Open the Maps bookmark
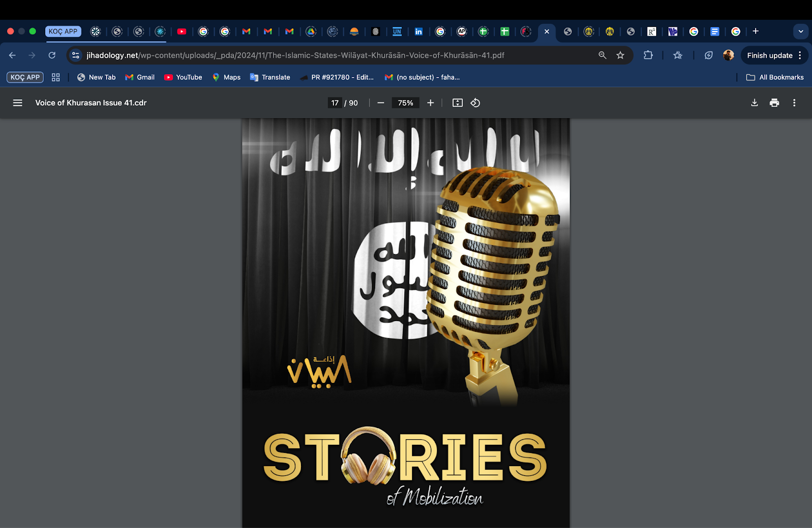The image size is (812, 528). (x=226, y=77)
